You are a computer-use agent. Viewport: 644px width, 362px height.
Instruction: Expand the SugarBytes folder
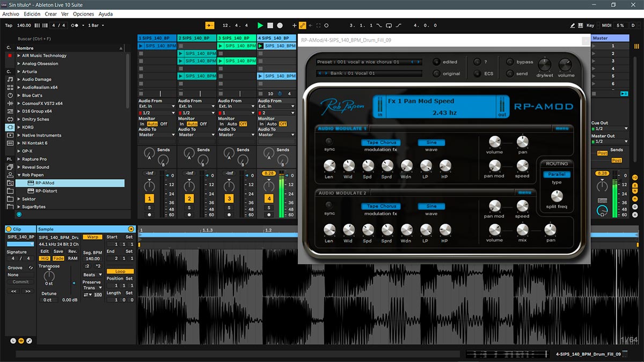(19, 206)
